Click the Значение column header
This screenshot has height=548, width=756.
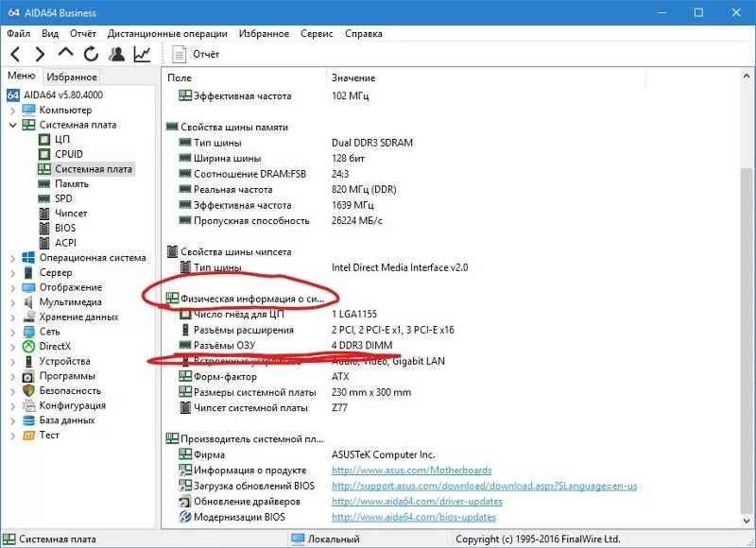point(486,77)
